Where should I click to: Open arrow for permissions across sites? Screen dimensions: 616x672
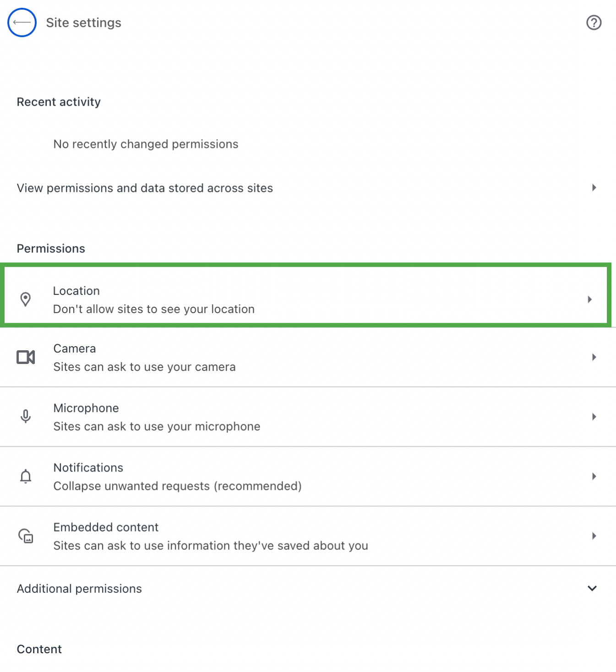594,188
